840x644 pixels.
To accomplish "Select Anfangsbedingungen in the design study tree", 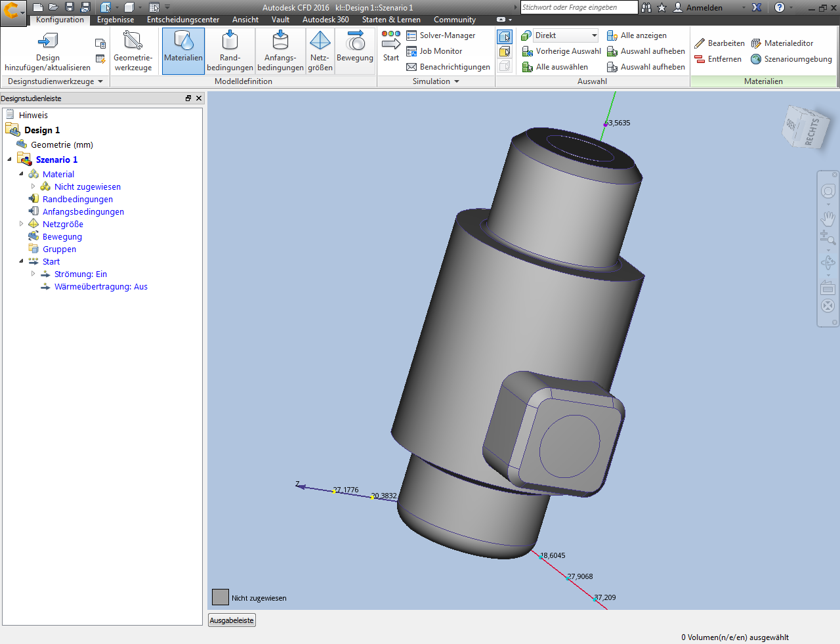I will coord(83,211).
